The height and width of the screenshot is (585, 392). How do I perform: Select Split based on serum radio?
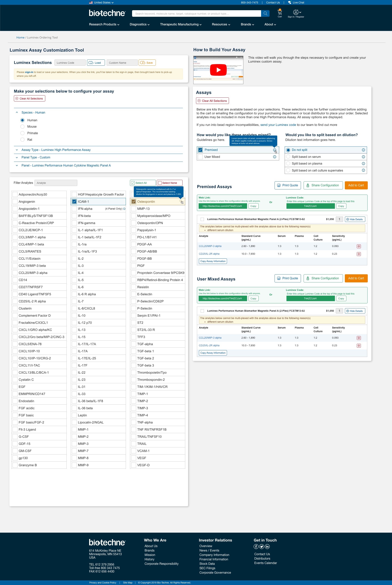(288, 157)
